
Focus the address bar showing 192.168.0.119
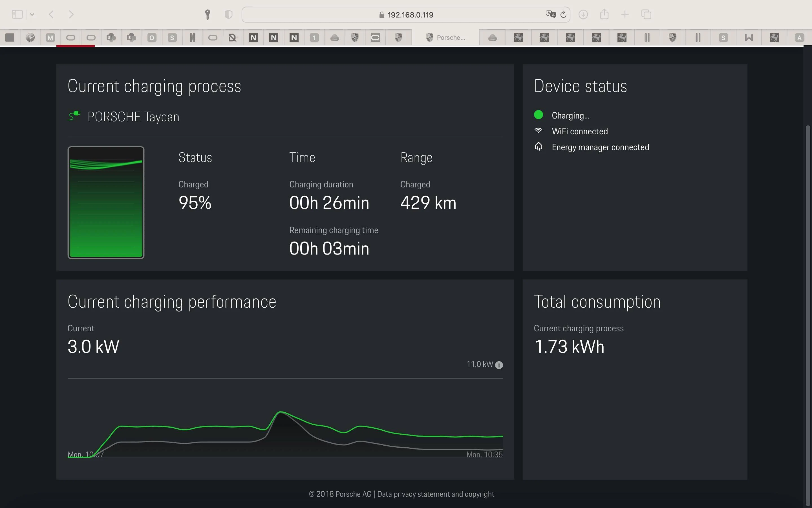click(406, 14)
